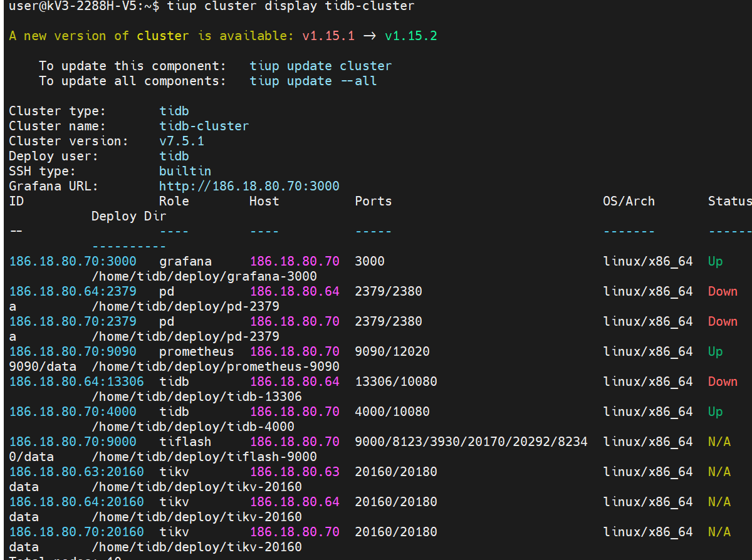Select node ID 186.18.80.70:3000
This screenshot has width=752, height=560.
pyautogui.click(x=73, y=261)
